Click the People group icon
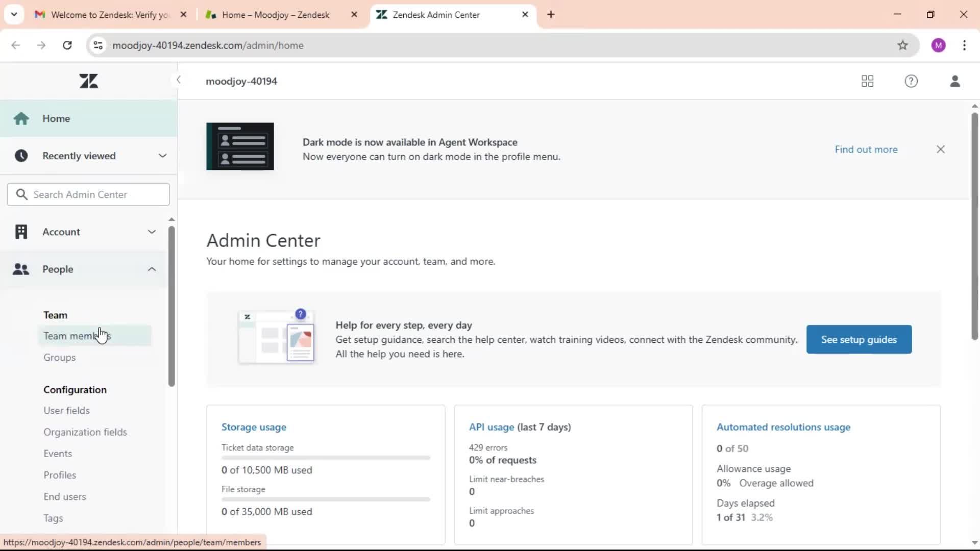The height and width of the screenshot is (551, 980). point(21,269)
